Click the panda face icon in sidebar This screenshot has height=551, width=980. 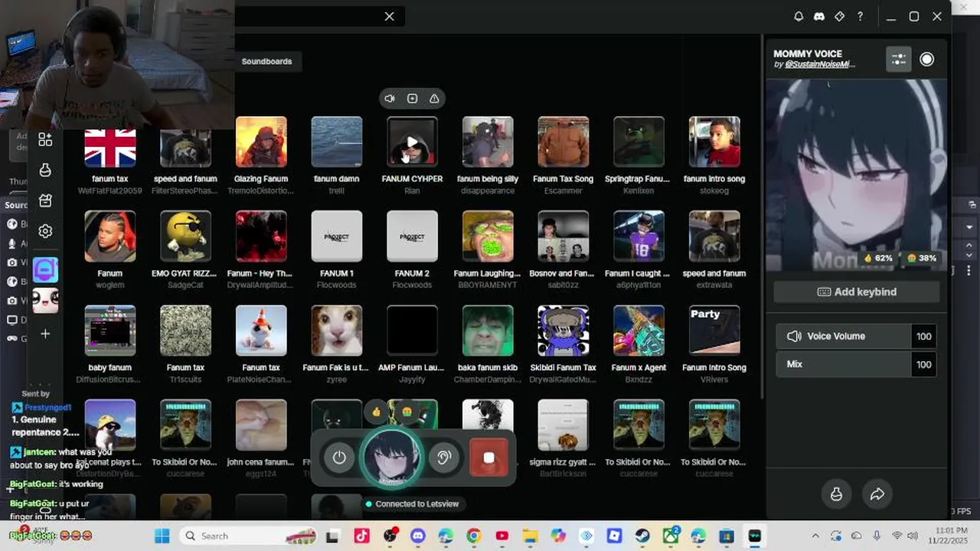[45, 300]
